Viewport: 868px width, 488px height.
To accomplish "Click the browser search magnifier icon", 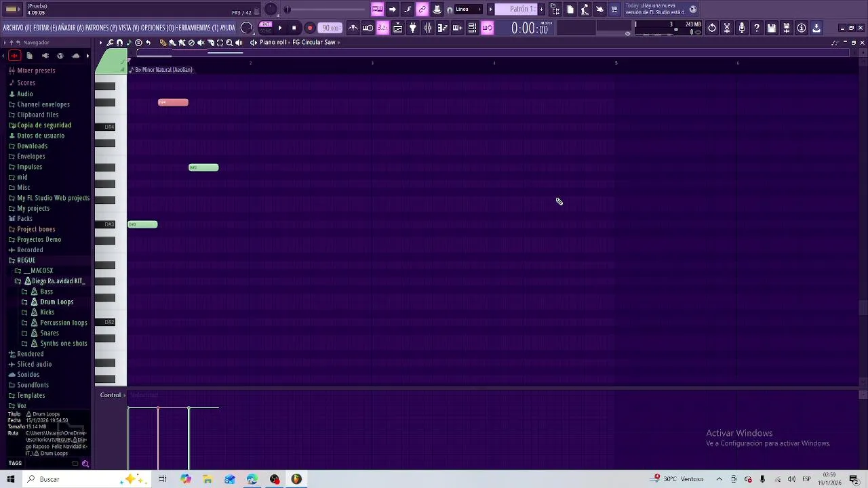I will pos(85,464).
